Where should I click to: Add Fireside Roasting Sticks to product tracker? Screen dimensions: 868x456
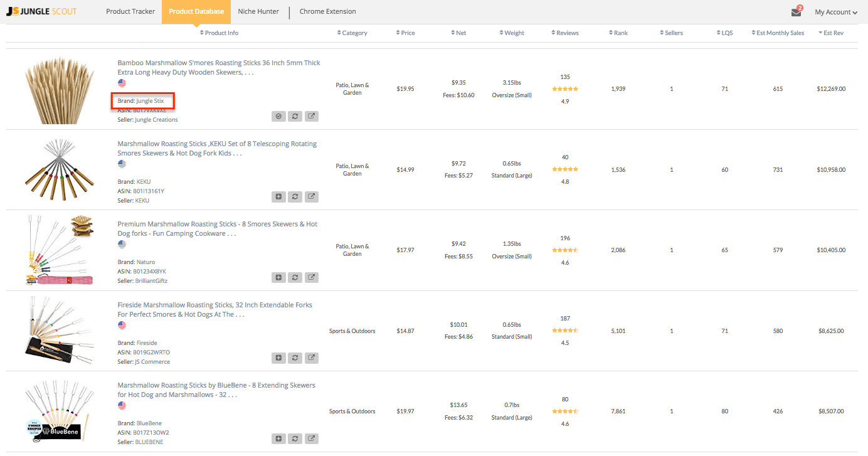(x=279, y=358)
